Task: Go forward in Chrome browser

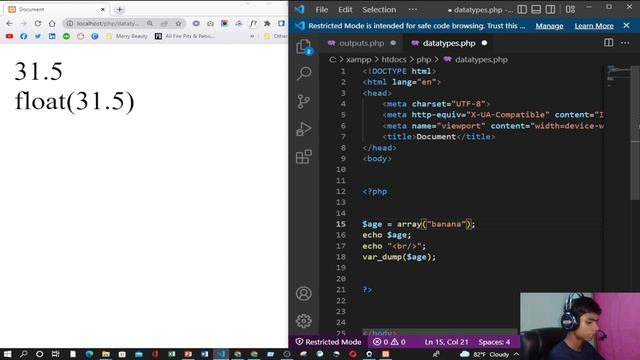Action: point(24,23)
